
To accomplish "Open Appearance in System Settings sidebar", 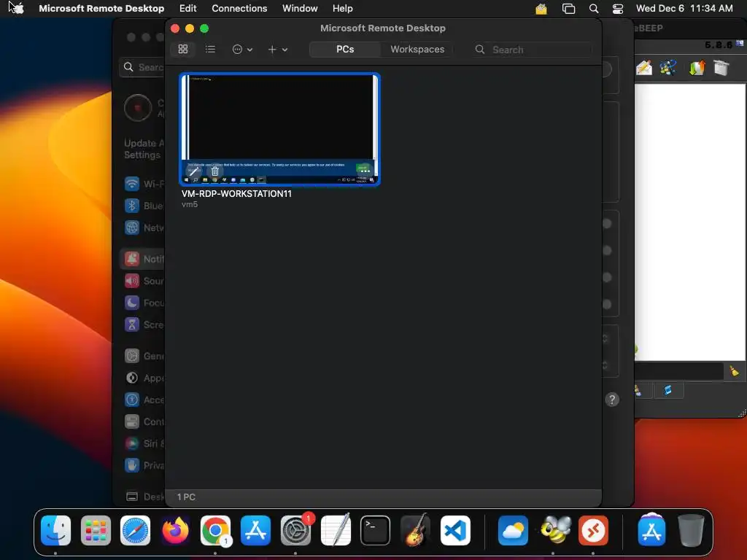I will click(x=144, y=378).
